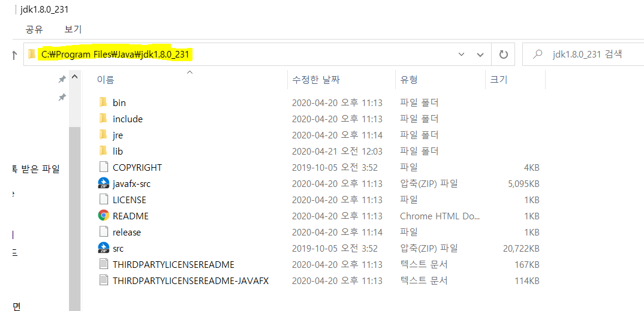This screenshot has height=311, width=644.
Task: Select the COPYRIGHT file name
Action: coord(137,167)
